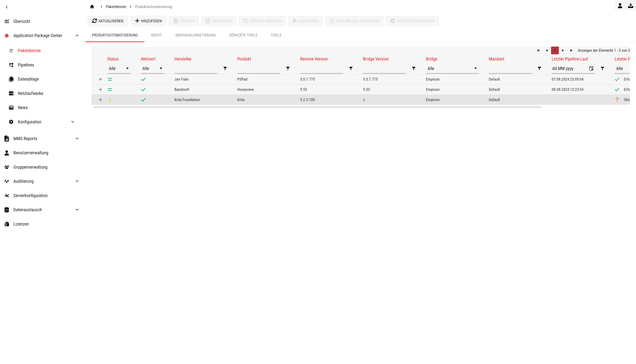Open the date picker calendar icon
This screenshot has width=636, height=364.
click(x=591, y=69)
